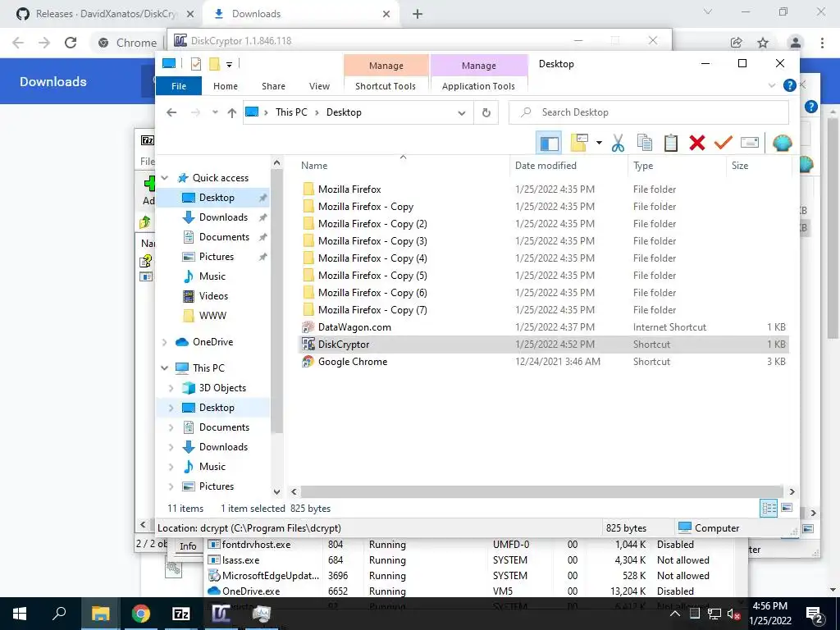Click the horizontal scrollbar in file list
Screen dimensions: 840x630
tap(542, 491)
